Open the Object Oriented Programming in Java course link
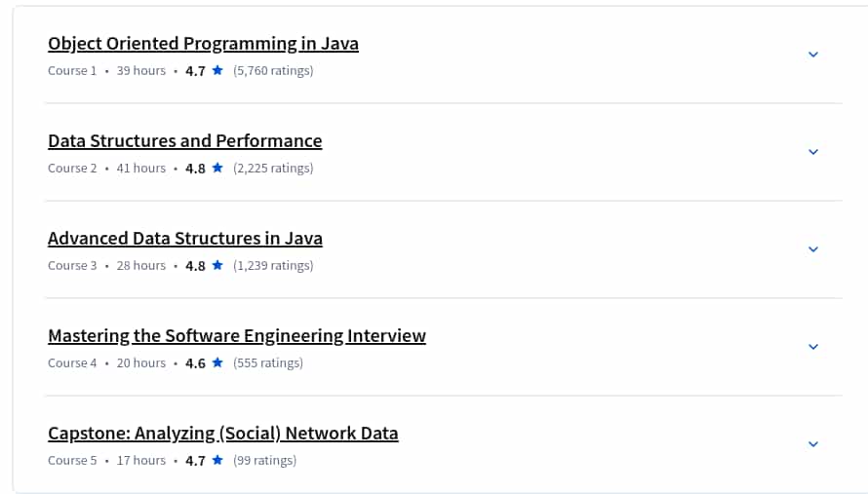Image resolution: width=868 pixels, height=494 pixels. pos(203,44)
